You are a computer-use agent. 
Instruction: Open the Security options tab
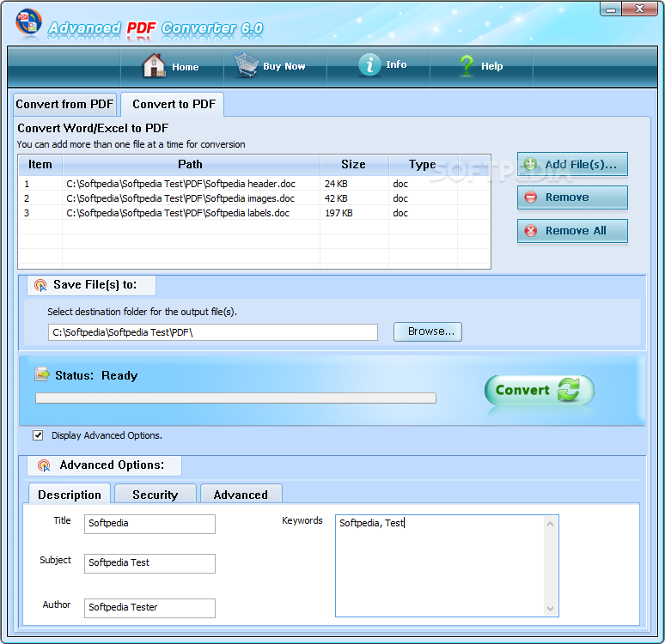(x=156, y=495)
